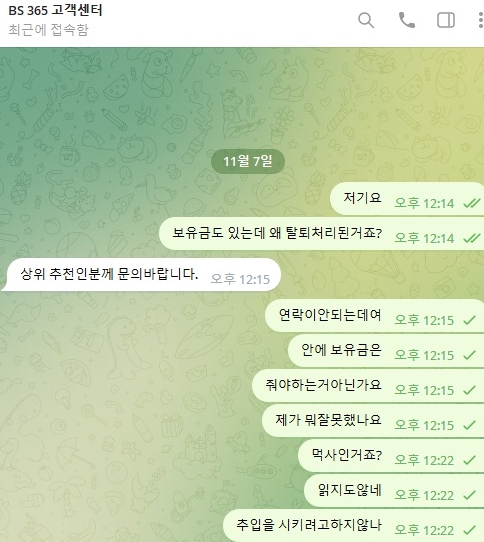Click double-check read mark on 저기요 message
The height and width of the screenshot is (542, 484).
click(472, 203)
